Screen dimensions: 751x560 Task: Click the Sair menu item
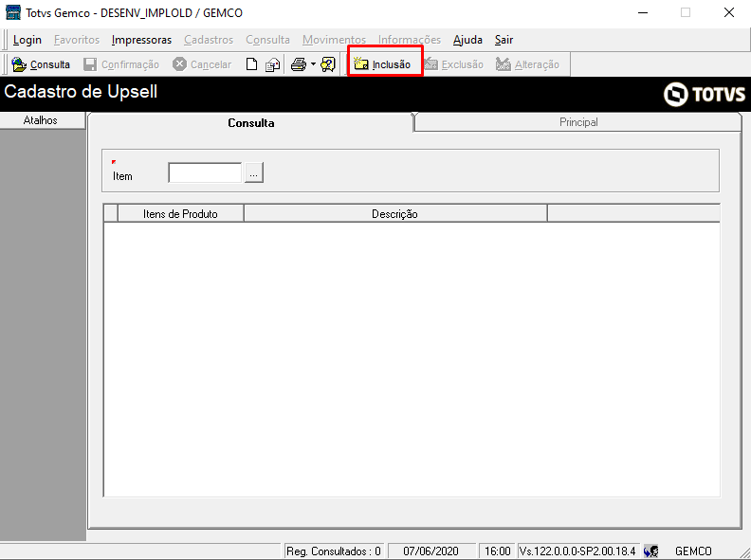click(x=504, y=40)
